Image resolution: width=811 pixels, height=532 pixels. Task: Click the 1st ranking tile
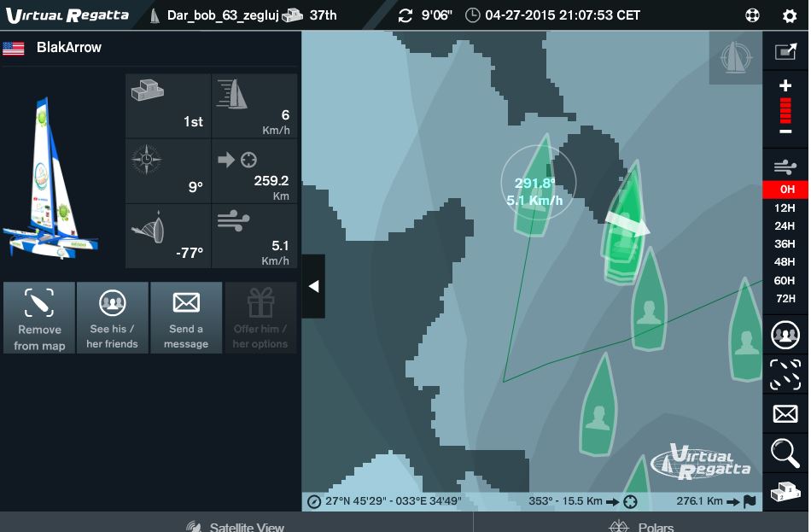coord(168,106)
